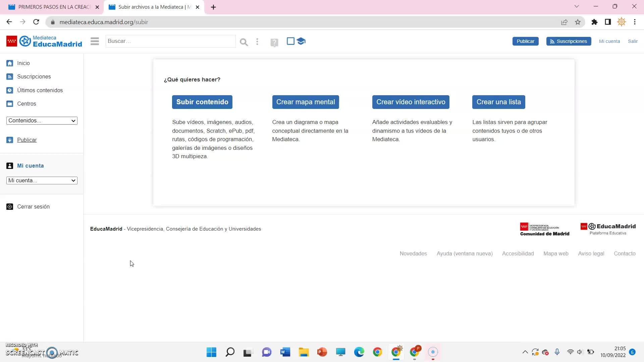Image resolution: width=644 pixels, height=362 pixels.
Task: Expand the Contenidos dropdown
Action: [x=42, y=121]
